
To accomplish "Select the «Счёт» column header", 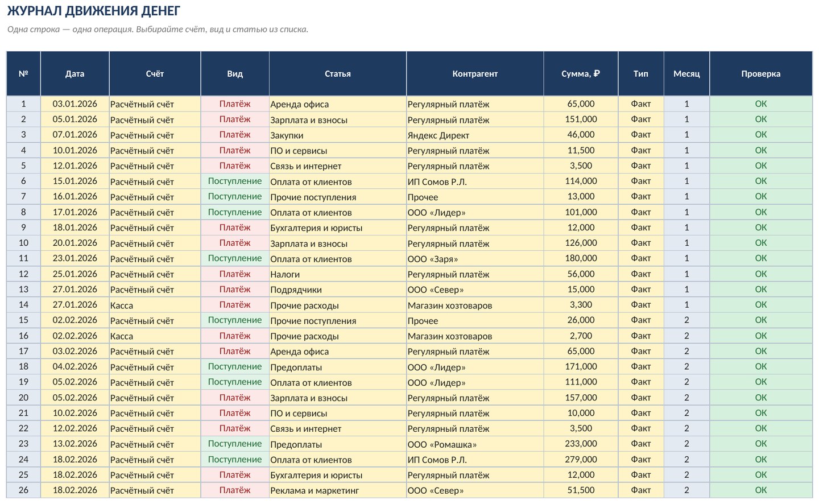I will [155, 73].
